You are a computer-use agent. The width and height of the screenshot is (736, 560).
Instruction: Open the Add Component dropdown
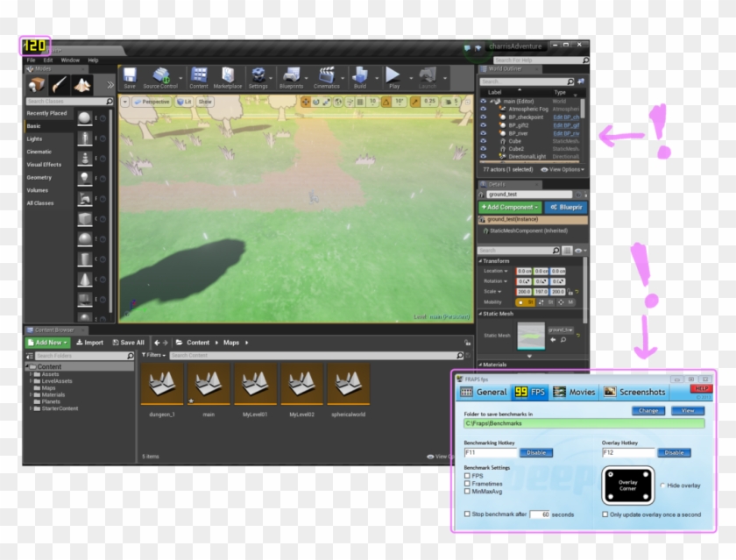coord(509,207)
